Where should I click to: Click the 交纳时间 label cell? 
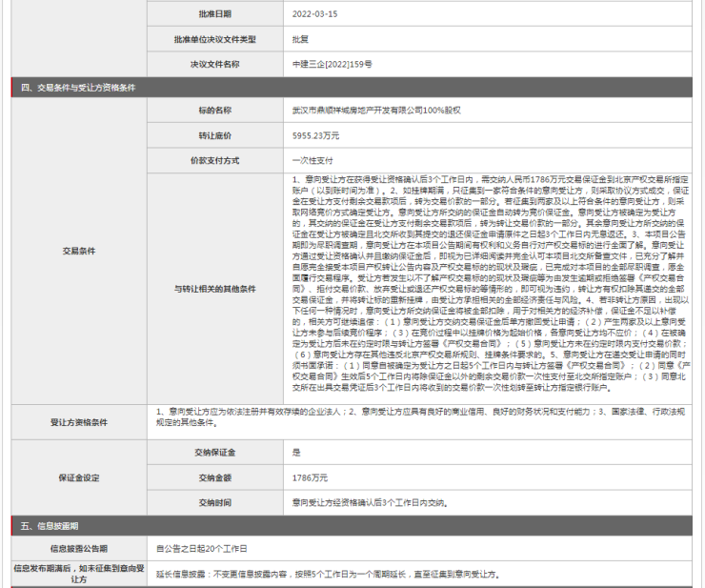coord(214,502)
